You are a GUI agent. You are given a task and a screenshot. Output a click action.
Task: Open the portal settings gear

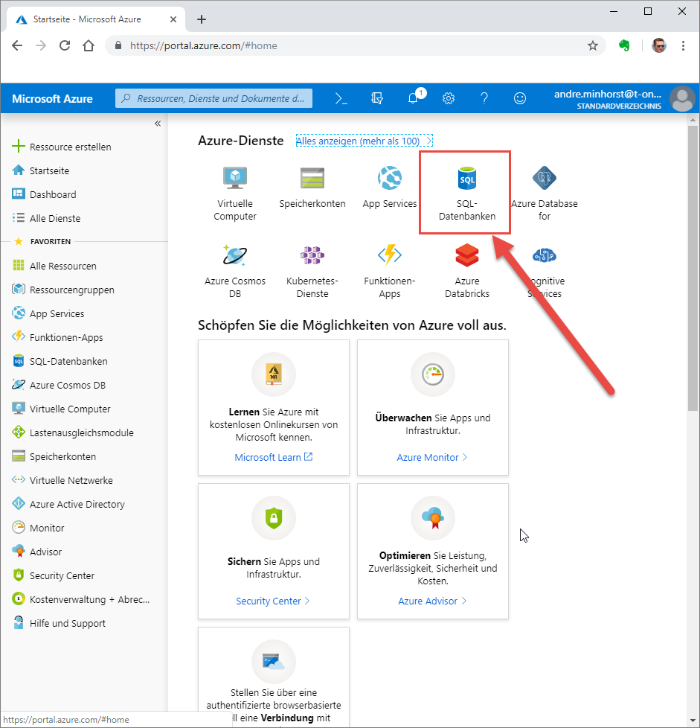pyautogui.click(x=449, y=98)
